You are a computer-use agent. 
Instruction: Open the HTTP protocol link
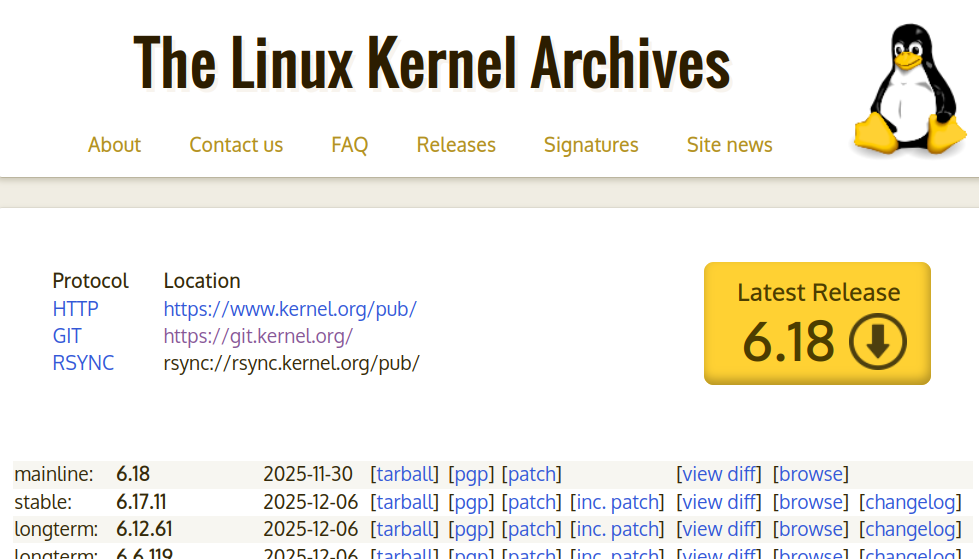click(x=75, y=309)
